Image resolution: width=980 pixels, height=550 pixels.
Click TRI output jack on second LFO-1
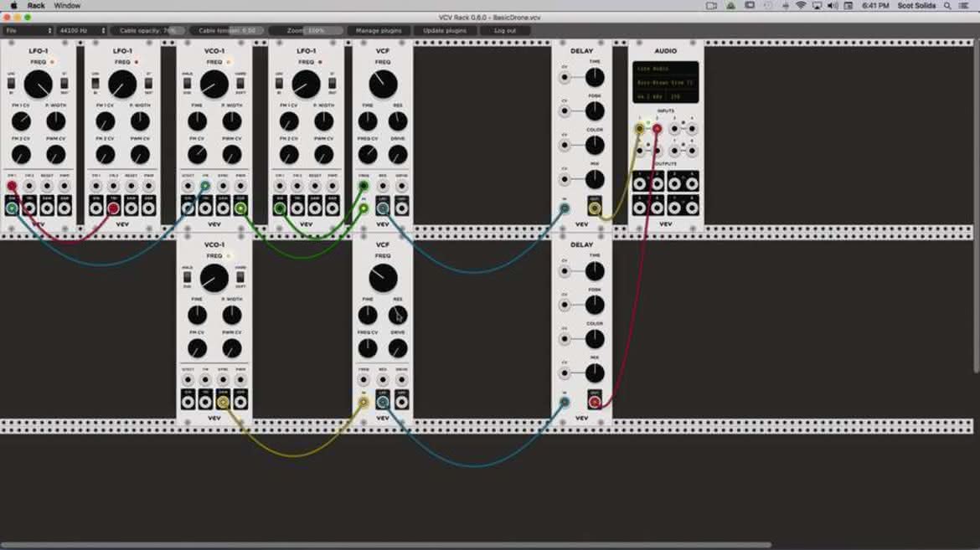click(x=113, y=208)
